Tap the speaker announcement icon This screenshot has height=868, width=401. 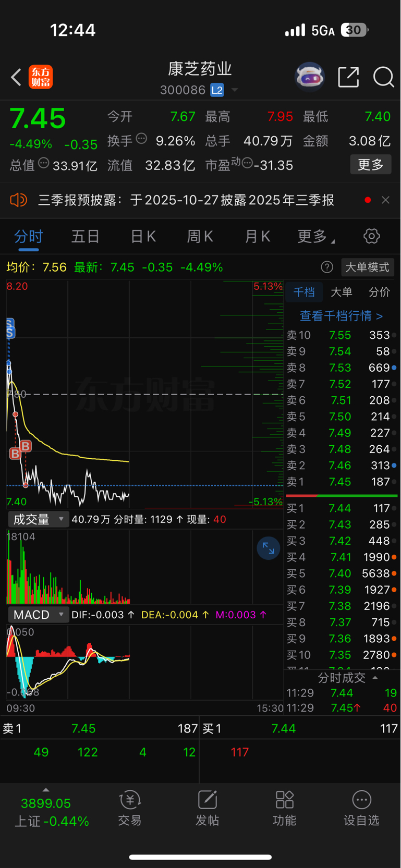(18, 200)
